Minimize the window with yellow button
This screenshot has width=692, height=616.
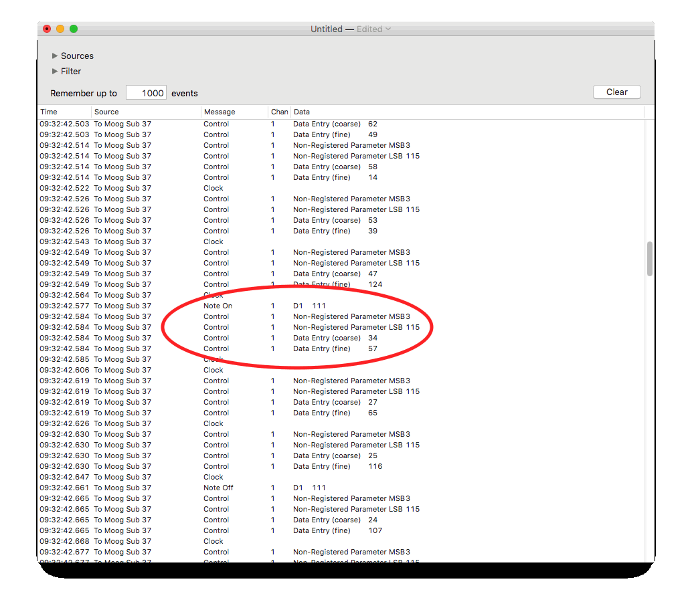click(60, 29)
